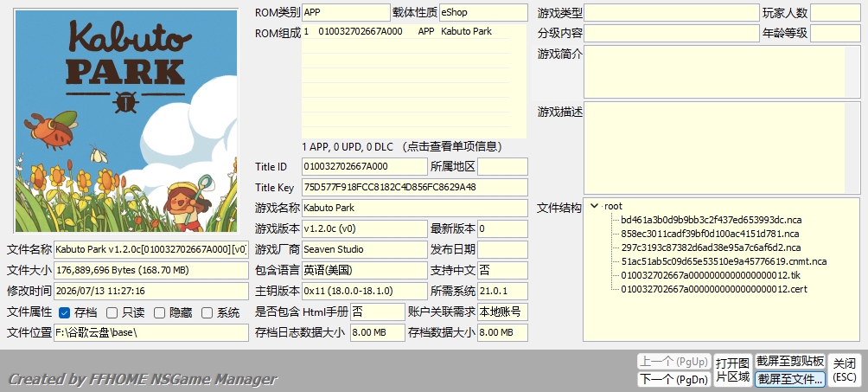
Task: Click inside the 游戏描述 text area
Action: [x=715, y=148]
